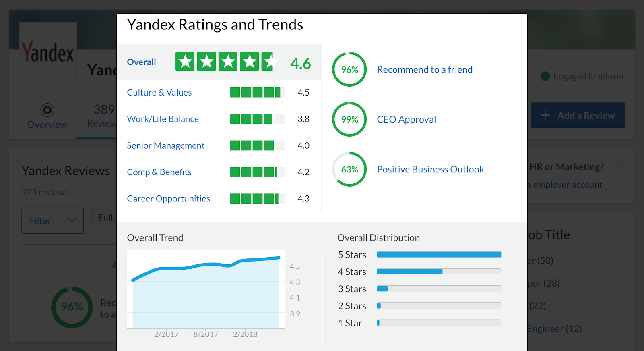
Task: Click the 96% recommend circle in the dialog
Action: (x=349, y=69)
